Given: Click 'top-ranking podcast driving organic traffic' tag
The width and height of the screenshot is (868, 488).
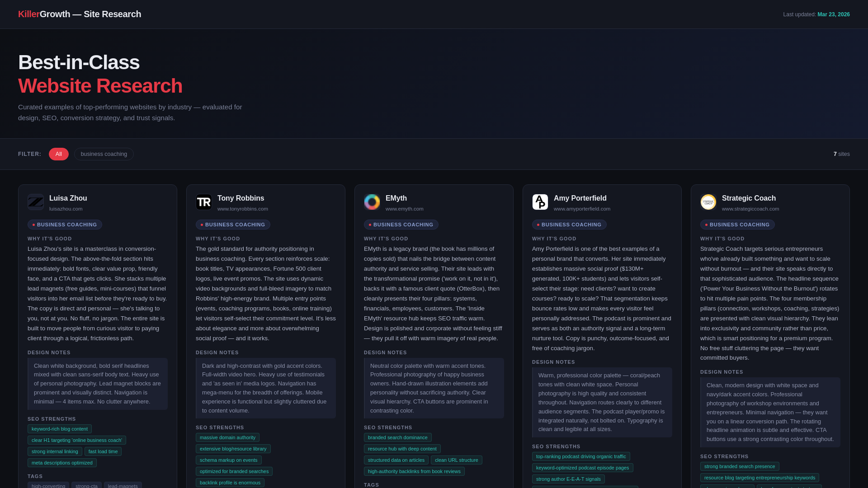Looking at the screenshot, I should click(x=581, y=456).
